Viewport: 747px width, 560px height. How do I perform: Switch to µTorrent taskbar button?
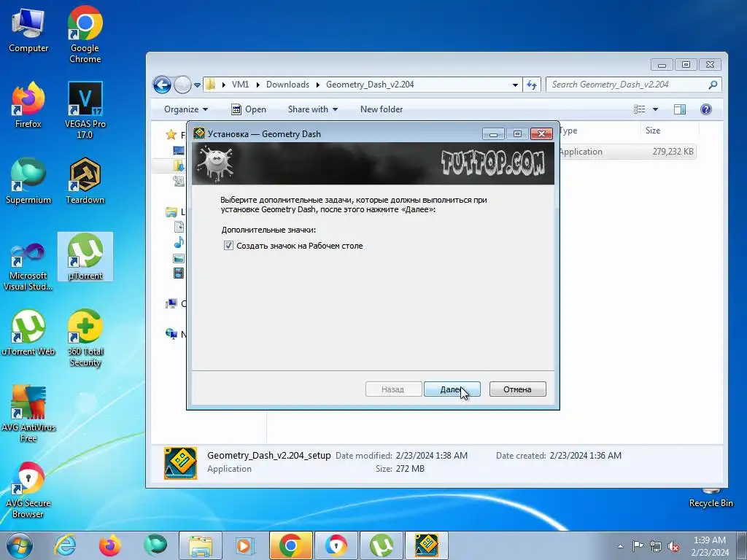pyautogui.click(x=381, y=545)
